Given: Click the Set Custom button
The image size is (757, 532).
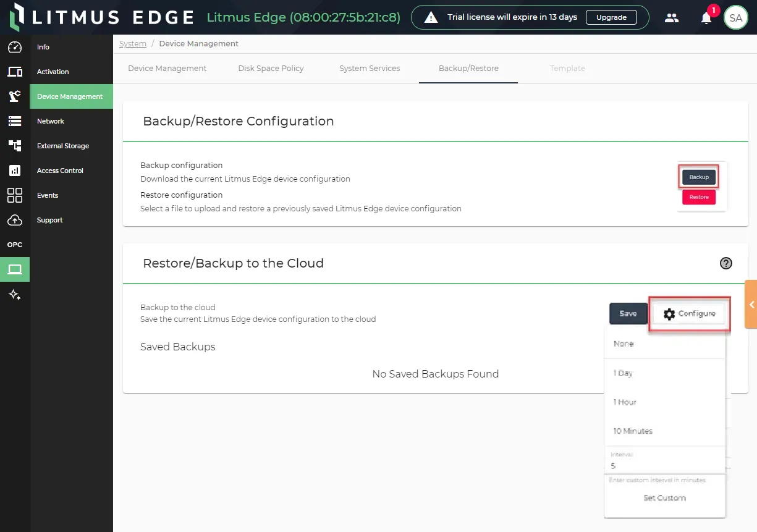Looking at the screenshot, I should click(664, 498).
